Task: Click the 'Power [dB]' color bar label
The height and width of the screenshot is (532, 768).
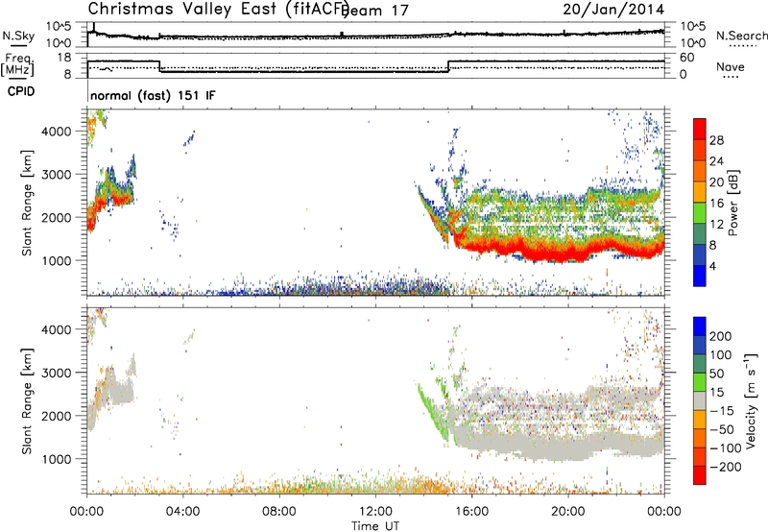Action: [732, 203]
